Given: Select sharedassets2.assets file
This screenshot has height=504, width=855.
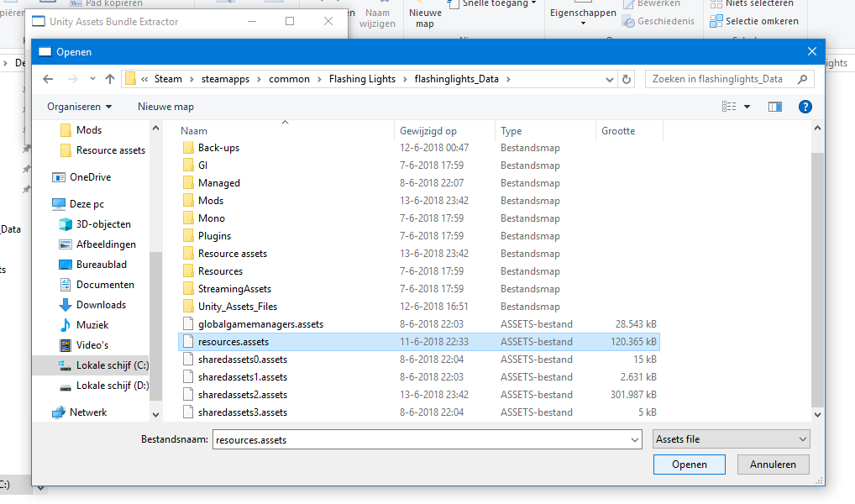Looking at the screenshot, I should click(x=243, y=395).
